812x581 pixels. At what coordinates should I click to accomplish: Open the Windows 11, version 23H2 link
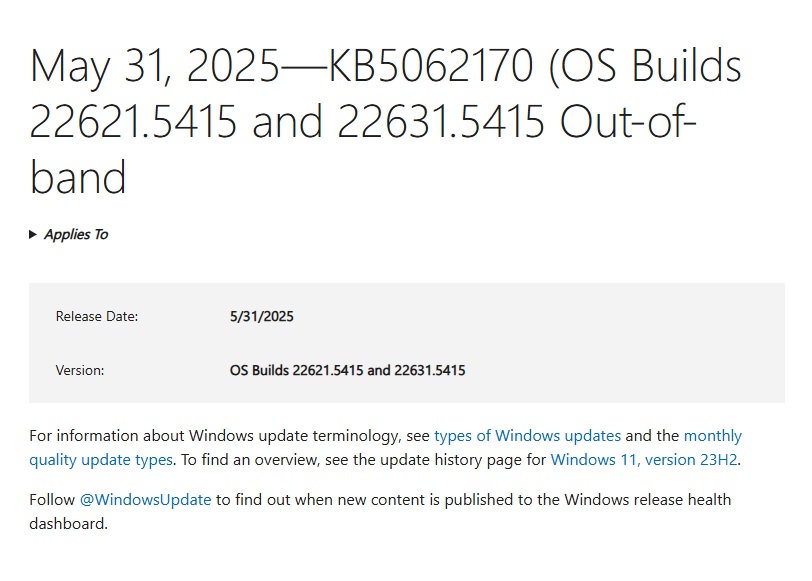pyautogui.click(x=644, y=460)
